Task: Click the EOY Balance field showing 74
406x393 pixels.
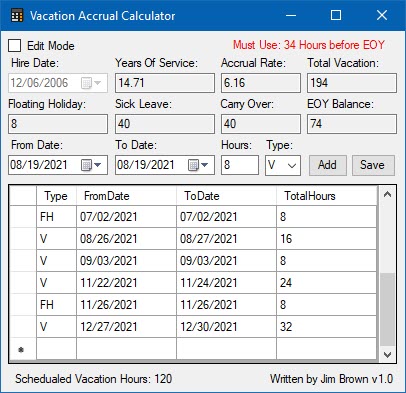Action: point(352,124)
